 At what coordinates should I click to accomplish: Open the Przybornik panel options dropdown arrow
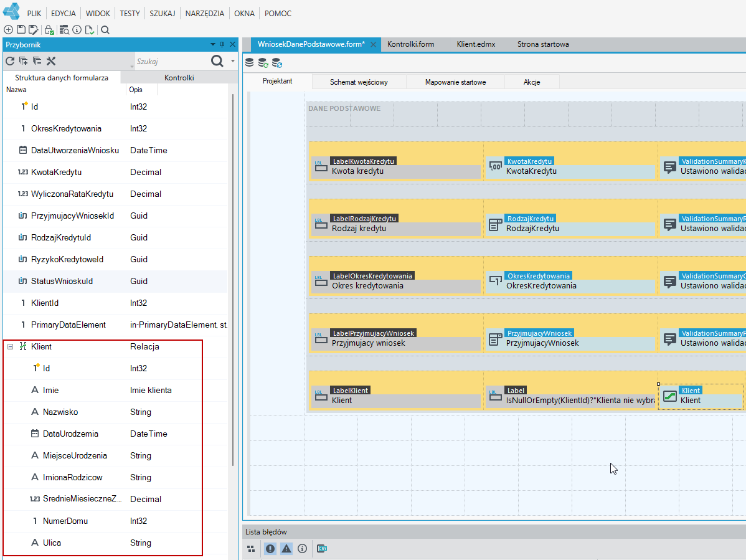point(213,44)
